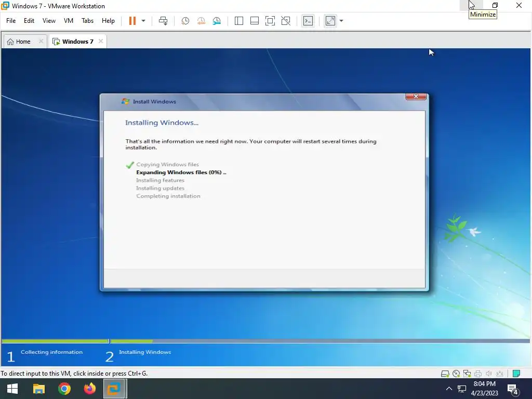Open the clock showing 8:04 PM

coord(485,389)
